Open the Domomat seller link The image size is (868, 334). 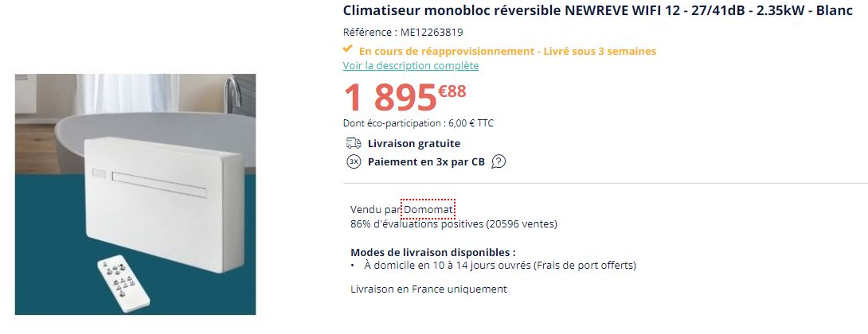429,210
